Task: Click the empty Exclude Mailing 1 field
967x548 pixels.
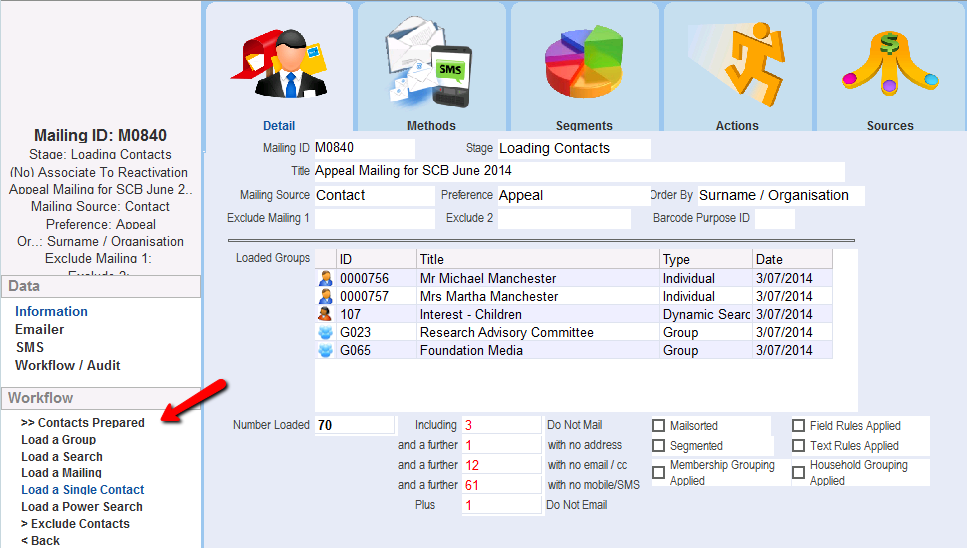Action: (x=374, y=218)
